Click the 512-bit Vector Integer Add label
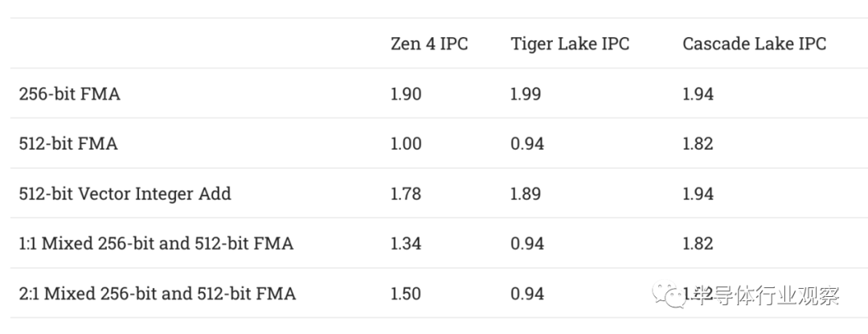Screen dimensions: 868x334 pos(125,194)
